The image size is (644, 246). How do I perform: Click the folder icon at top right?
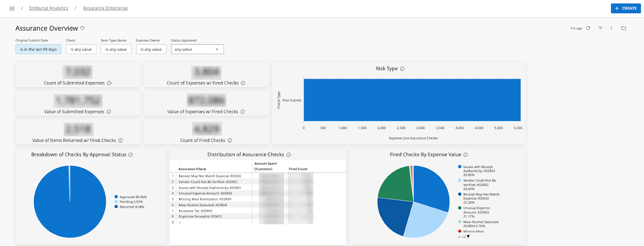point(623,28)
